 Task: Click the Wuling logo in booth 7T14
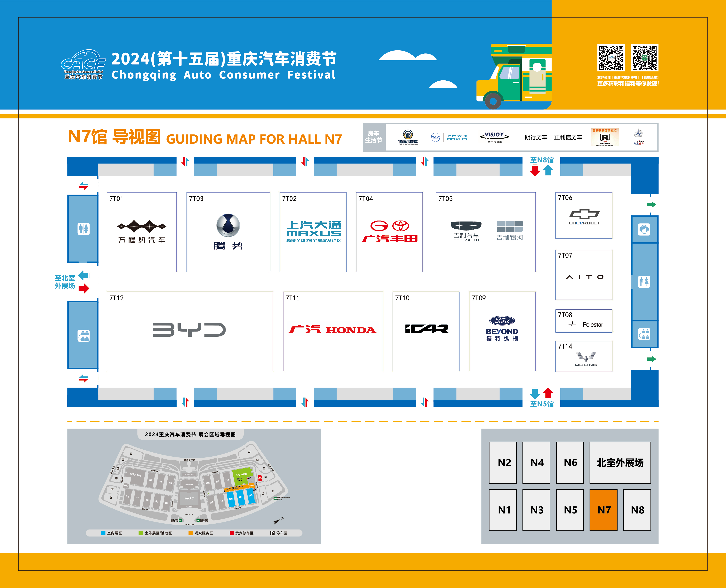586,359
